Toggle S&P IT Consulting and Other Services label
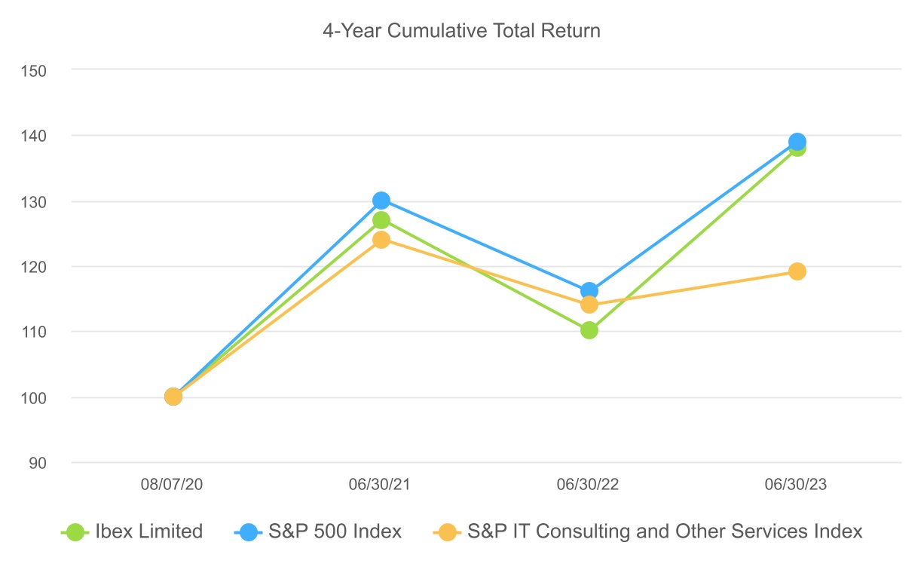 [665, 532]
